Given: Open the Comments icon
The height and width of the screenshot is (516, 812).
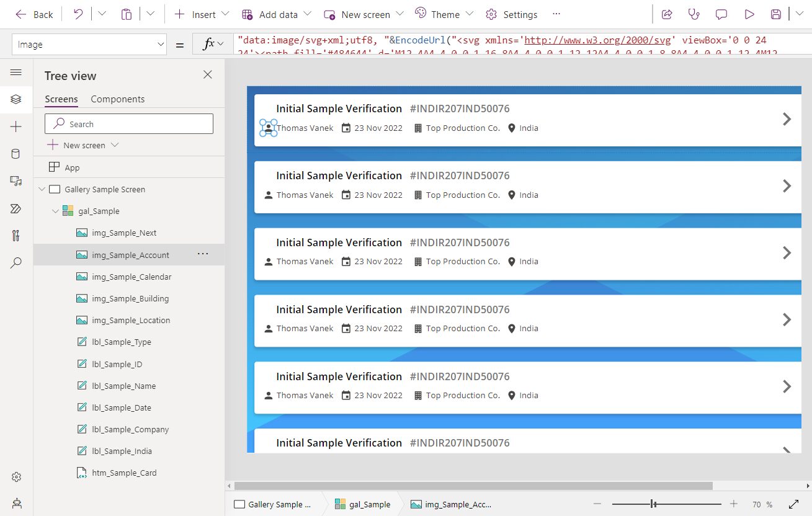Looking at the screenshot, I should [x=721, y=14].
